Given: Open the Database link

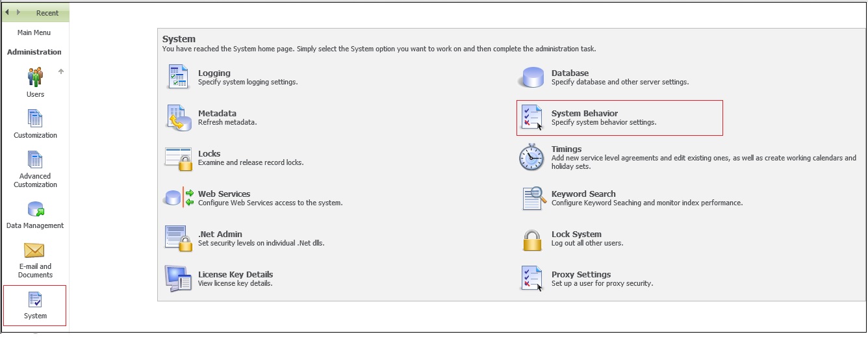Looking at the screenshot, I should 570,73.
